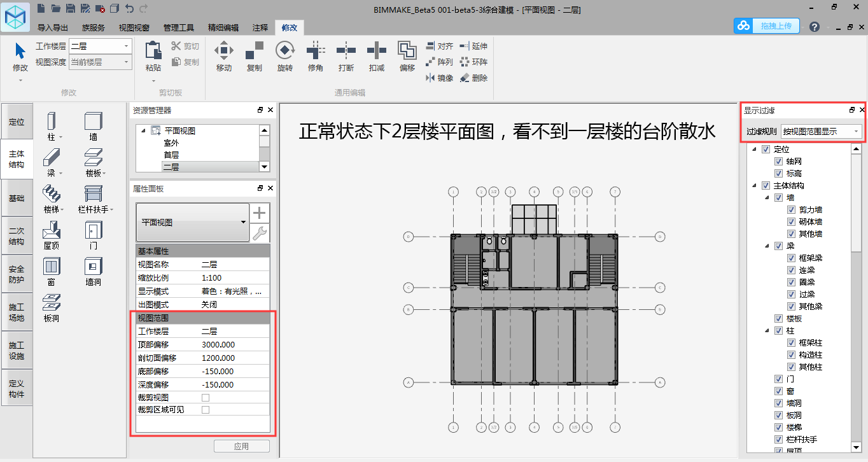Choose the 板洞 (slab opening) component
This screenshot has width=868, height=462.
click(x=52, y=307)
